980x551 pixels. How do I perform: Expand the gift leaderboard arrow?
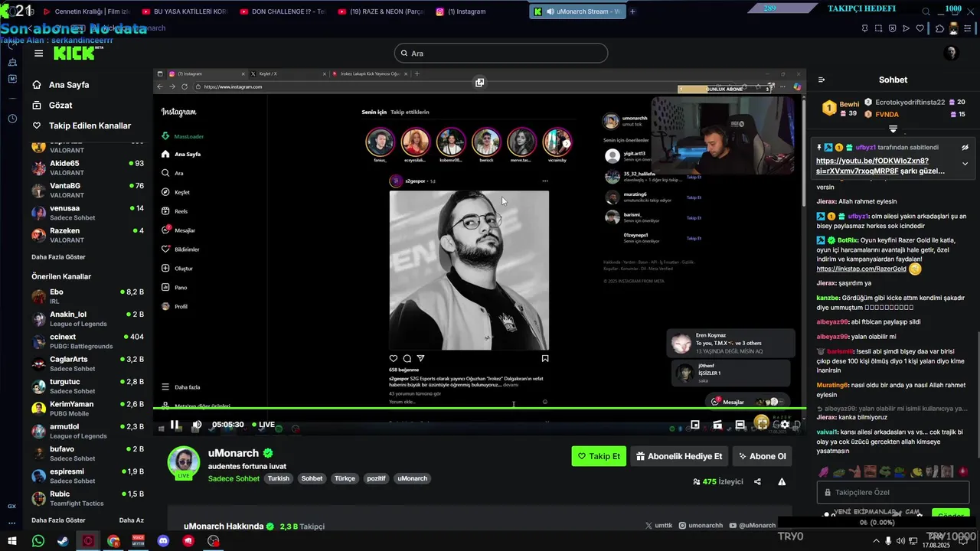893,129
